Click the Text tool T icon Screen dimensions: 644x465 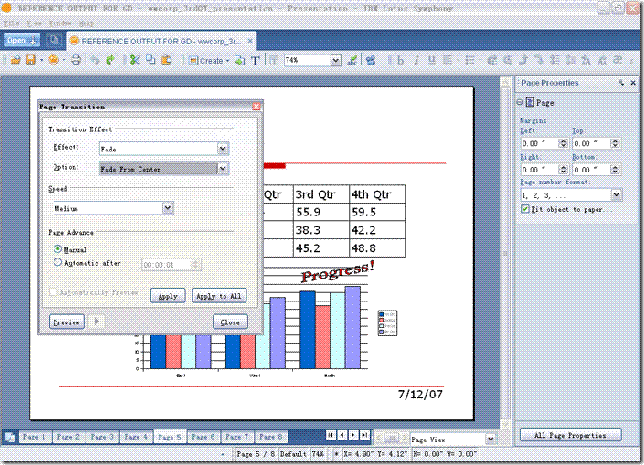(x=256, y=60)
